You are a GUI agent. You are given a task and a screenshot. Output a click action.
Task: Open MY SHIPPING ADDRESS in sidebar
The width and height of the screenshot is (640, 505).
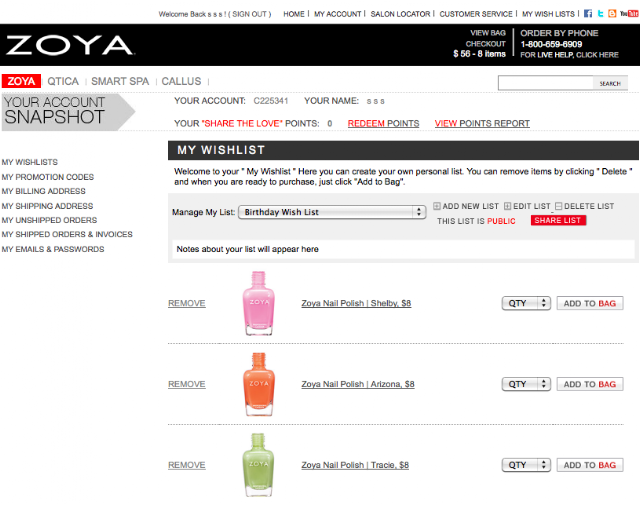pos(47,206)
